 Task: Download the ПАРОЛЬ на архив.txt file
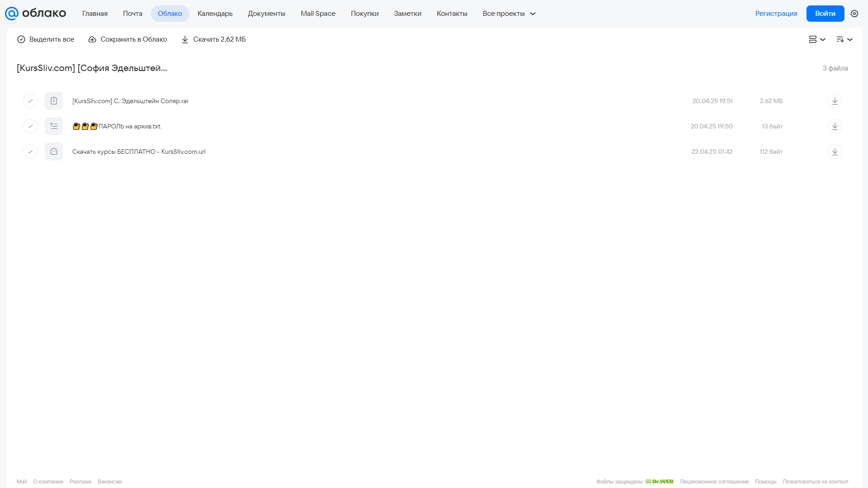[x=835, y=126]
